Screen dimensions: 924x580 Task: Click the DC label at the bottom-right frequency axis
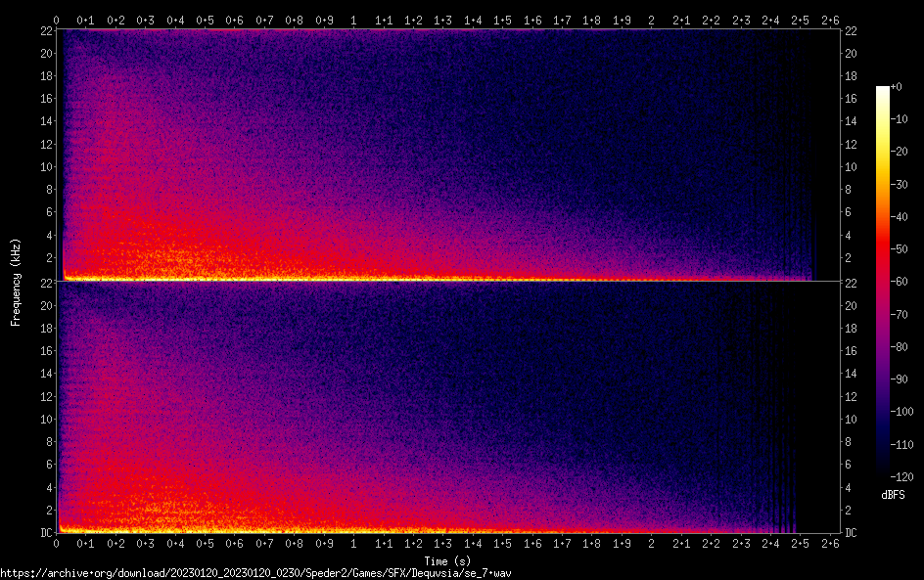coord(852,533)
